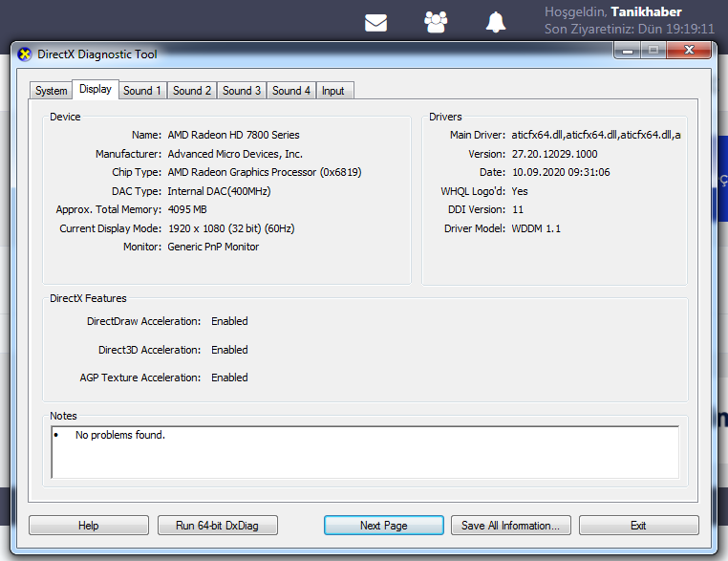Open the Sound 2 tab
The height and width of the screenshot is (561, 728).
[192, 91]
